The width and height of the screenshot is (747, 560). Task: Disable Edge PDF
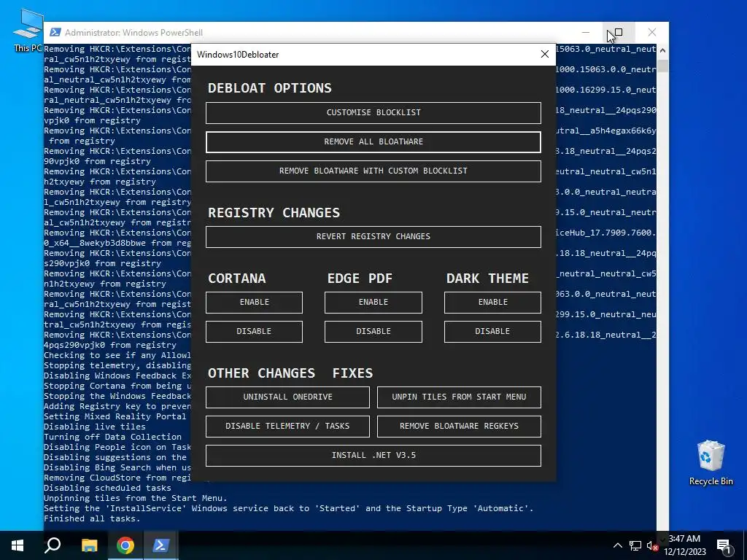[x=373, y=332]
